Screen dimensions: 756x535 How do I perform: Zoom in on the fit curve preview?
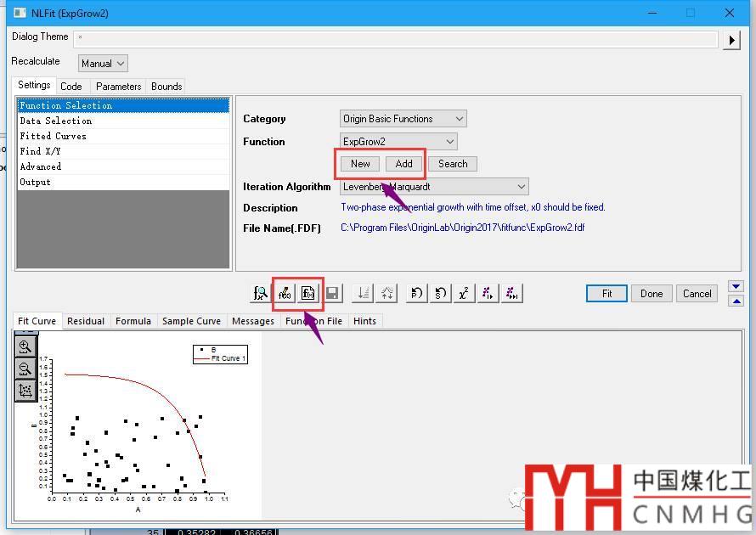tap(25, 346)
